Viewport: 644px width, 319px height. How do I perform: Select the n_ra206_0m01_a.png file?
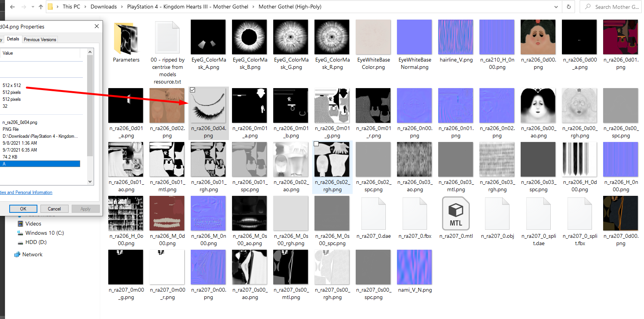coord(250,114)
